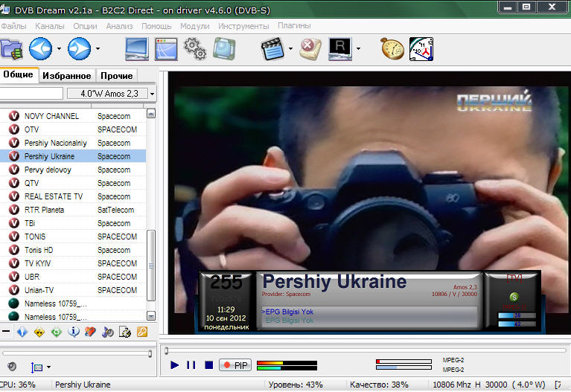Click the volume slider in left panel
The width and height of the screenshot is (571, 392).
click(77, 353)
